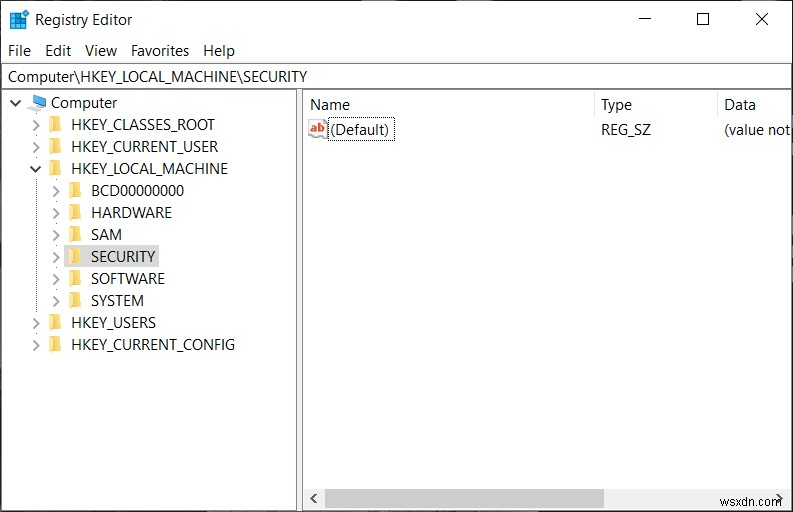Click the REG_SZ type cell
793x512 pixels.
(626, 130)
